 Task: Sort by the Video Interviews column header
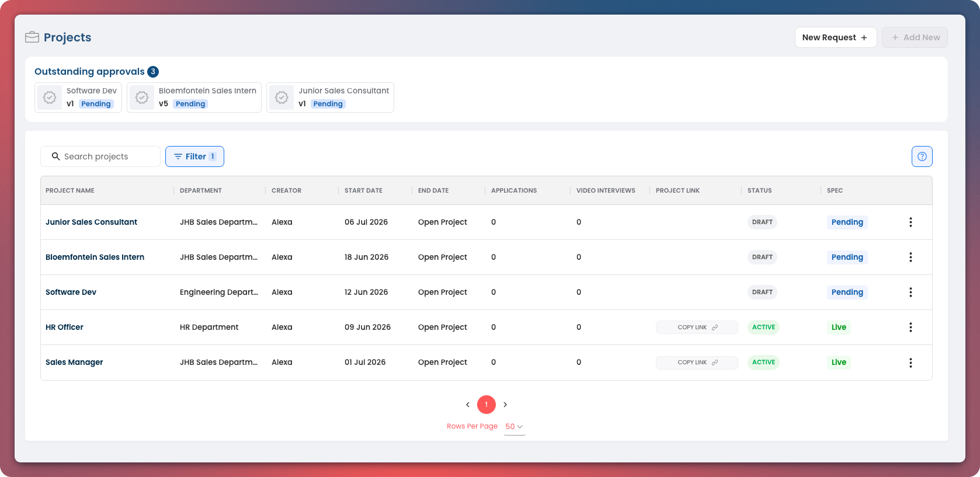coord(606,190)
